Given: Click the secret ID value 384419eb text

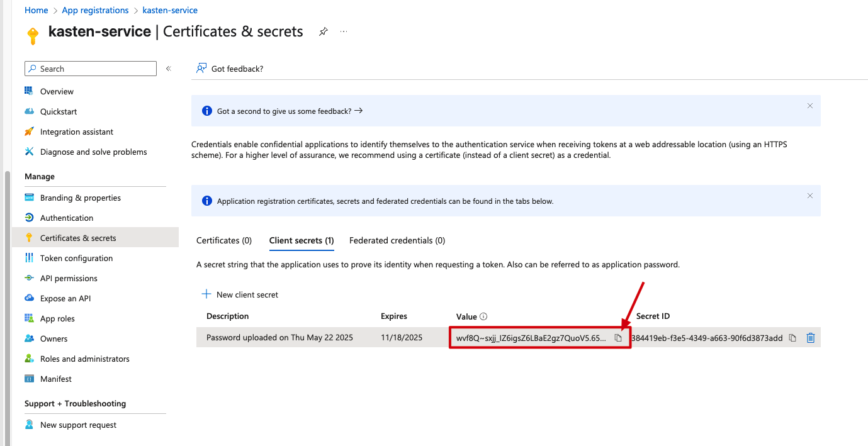Looking at the screenshot, I should click(x=707, y=338).
